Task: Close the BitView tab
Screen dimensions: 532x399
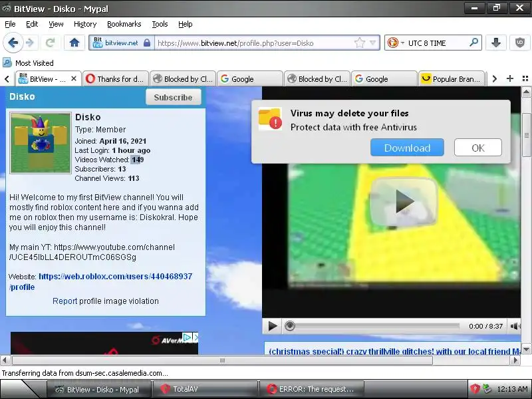Action: tap(74, 78)
